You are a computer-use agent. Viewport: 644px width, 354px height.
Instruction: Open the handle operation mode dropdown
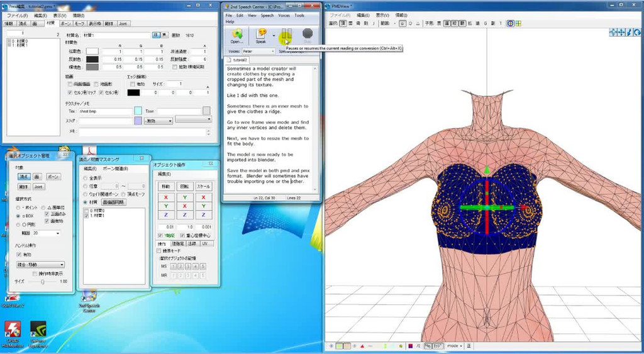click(40, 265)
